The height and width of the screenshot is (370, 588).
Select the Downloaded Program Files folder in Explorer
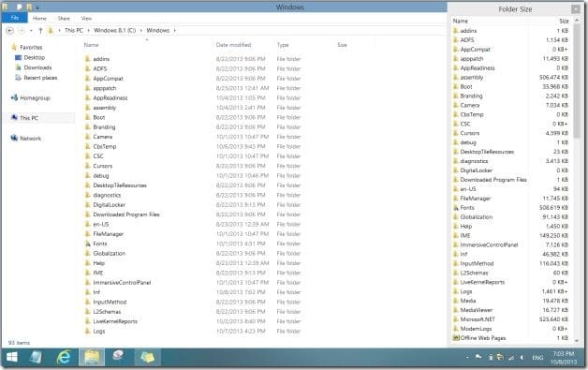tap(126, 215)
